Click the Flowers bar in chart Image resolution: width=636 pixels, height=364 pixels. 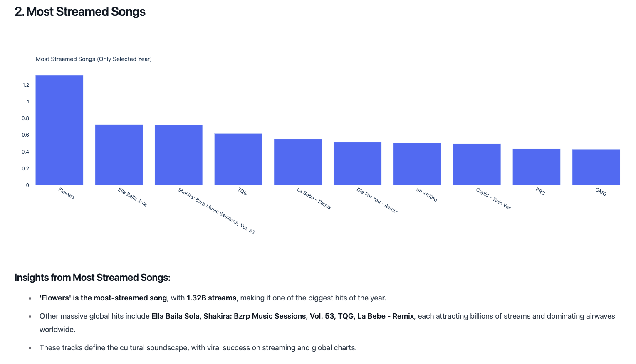(x=59, y=130)
